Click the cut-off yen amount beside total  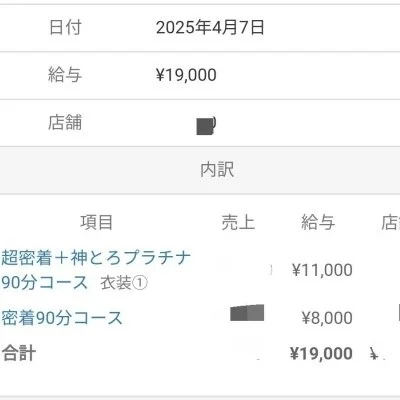[376, 353]
